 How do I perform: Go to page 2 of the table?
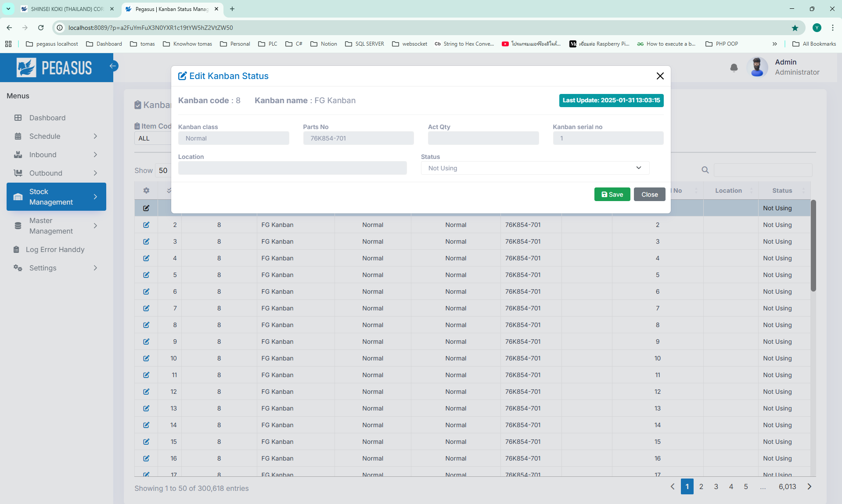(x=701, y=486)
